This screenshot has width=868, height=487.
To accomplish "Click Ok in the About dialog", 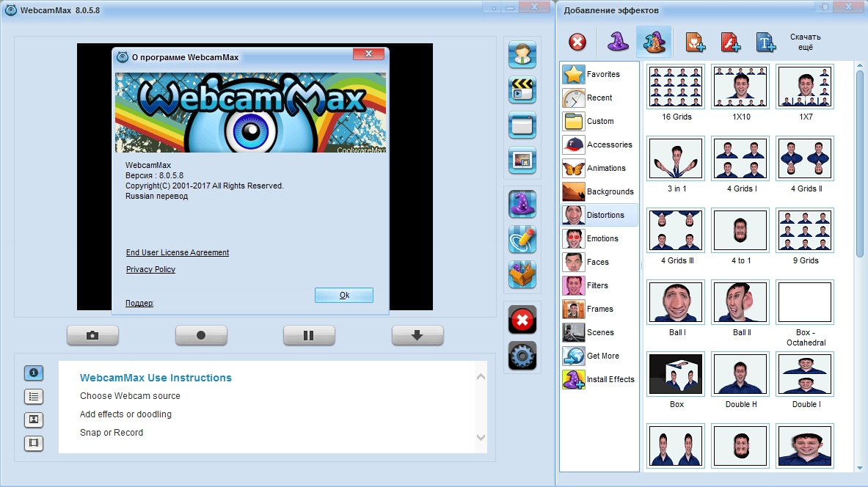I will tap(344, 295).
